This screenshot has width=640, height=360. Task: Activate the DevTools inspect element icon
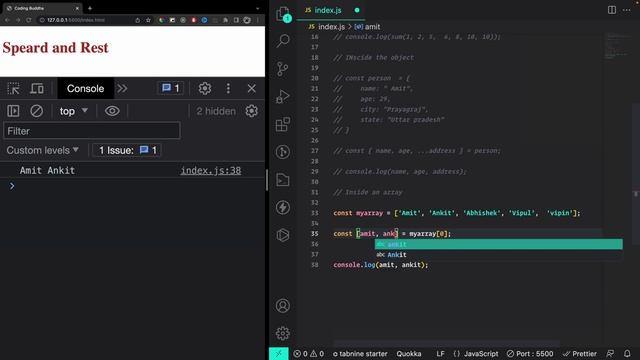pos(13,89)
